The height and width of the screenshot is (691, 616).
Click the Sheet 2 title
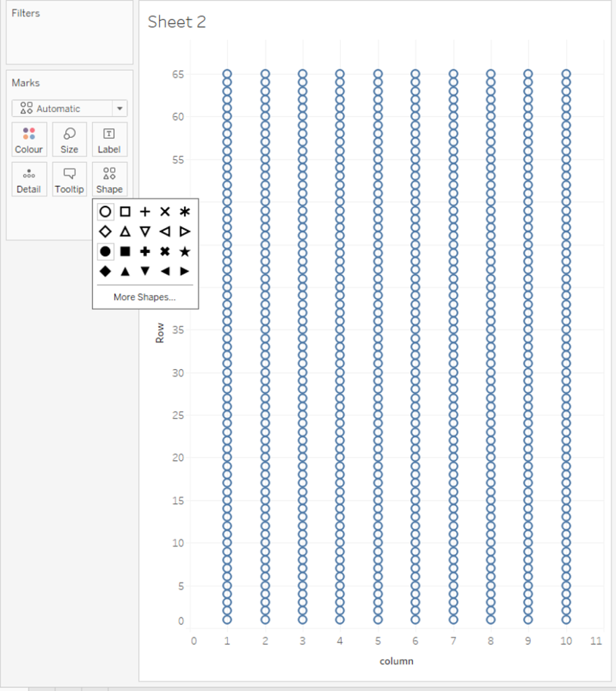point(177,22)
